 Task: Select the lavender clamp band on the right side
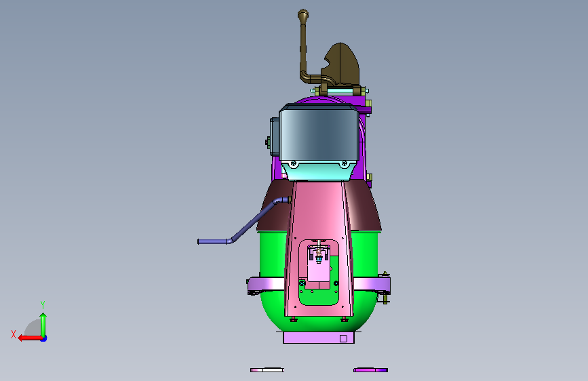pyautogui.click(x=371, y=284)
